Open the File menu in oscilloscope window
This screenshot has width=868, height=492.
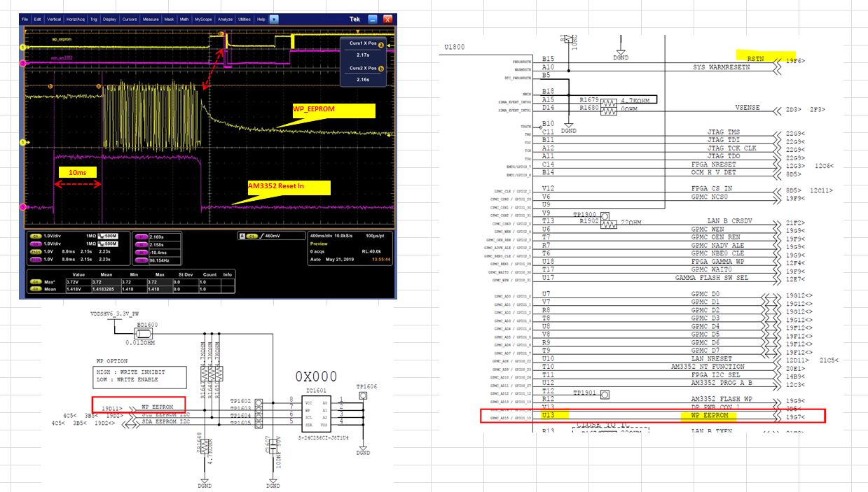[25, 19]
